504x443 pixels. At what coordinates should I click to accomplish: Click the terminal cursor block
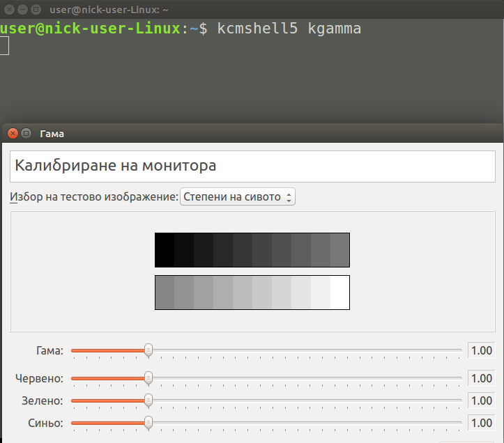4,45
